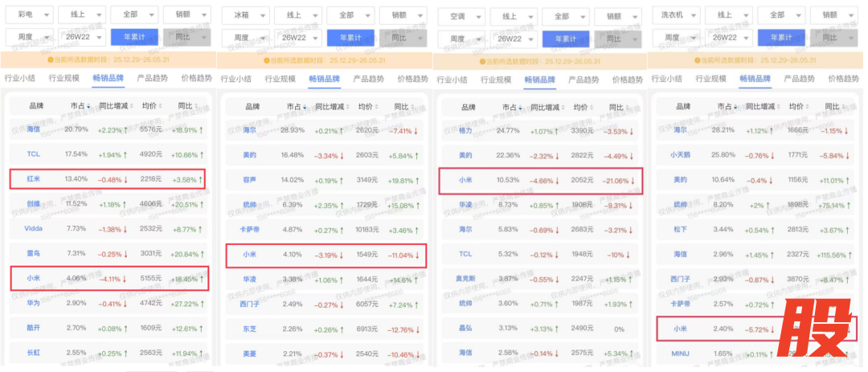Screen dimensions: 868x372
Task: Select the -21.06% price change cell
Action: (618, 180)
